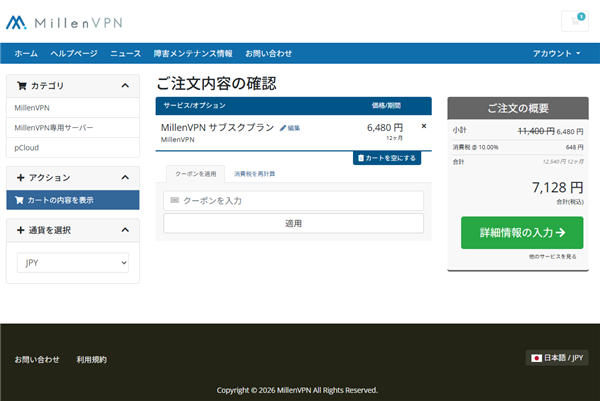This screenshot has height=401, width=600.
Task: Switch to クーポンを適用 tab
Action: tap(196, 174)
